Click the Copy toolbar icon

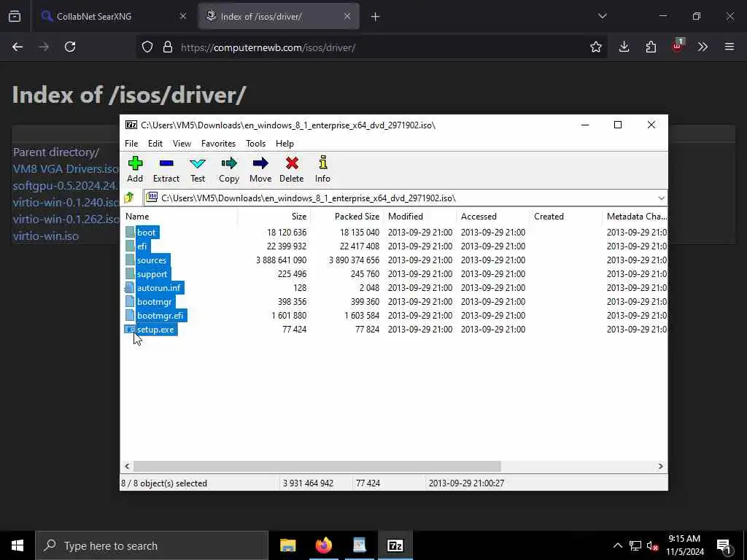[x=229, y=163]
